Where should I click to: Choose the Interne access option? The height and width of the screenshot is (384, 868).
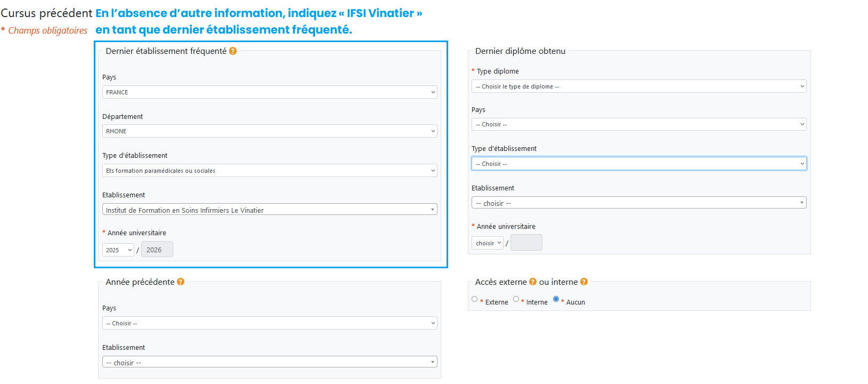[516, 299]
